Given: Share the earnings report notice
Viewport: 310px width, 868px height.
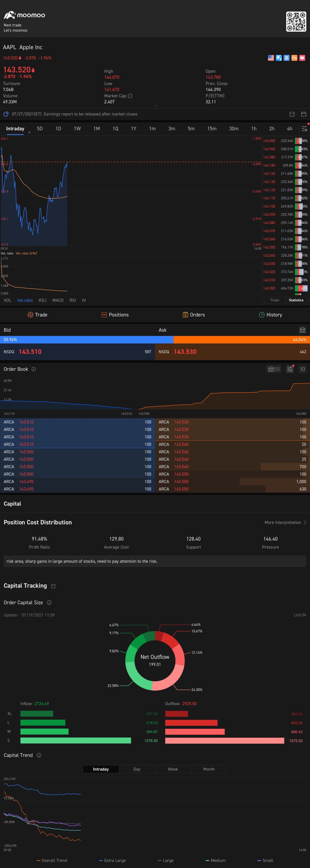Looking at the screenshot, I should coord(292,114).
